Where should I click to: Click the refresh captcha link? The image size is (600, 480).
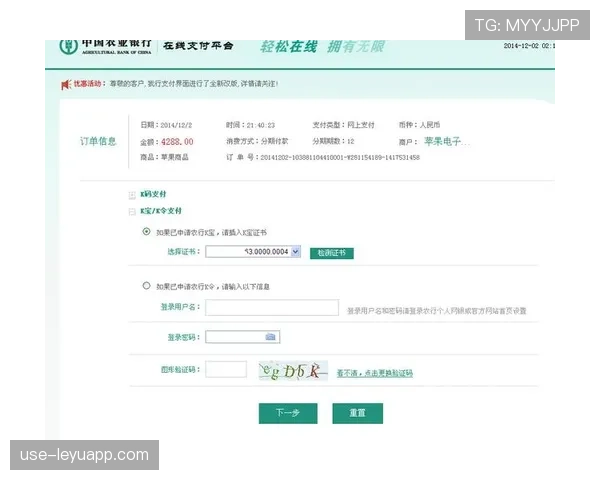coord(375,373)
